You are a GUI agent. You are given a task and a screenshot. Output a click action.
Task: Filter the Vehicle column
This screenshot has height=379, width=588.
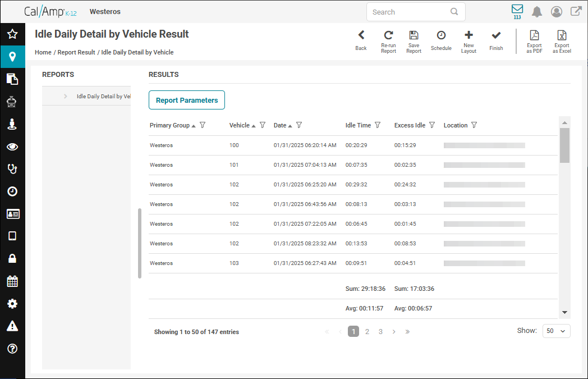point(263,125)
